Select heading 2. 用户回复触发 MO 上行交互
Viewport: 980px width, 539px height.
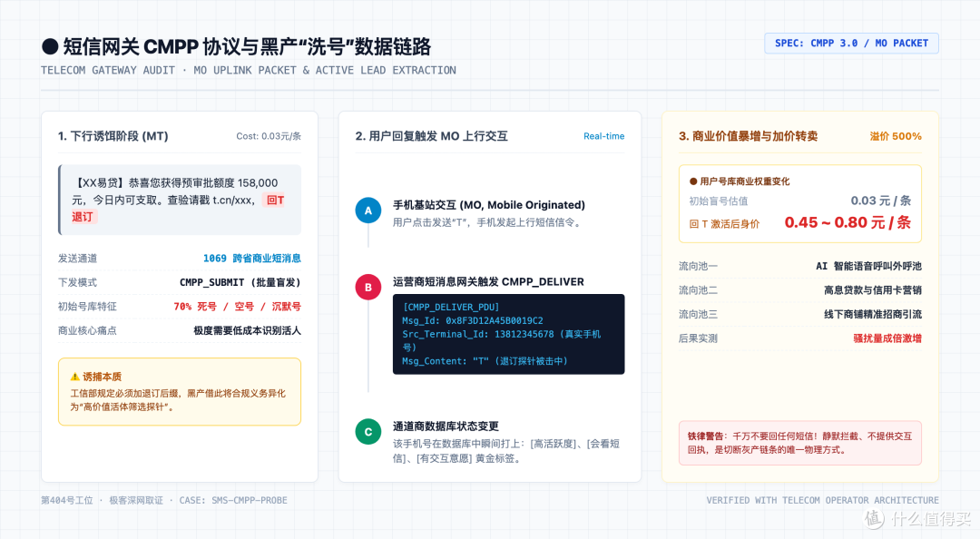[x=431, y=136]
